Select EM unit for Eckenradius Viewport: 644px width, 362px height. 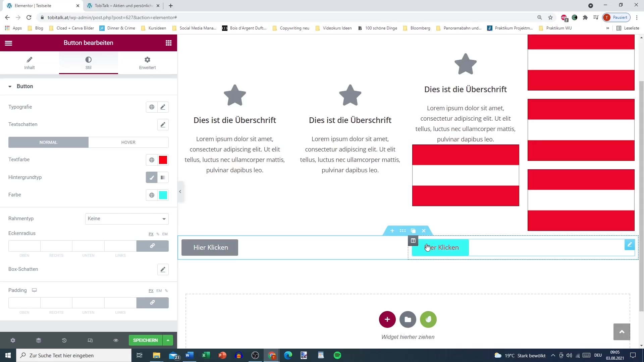(x=165, y=234)
